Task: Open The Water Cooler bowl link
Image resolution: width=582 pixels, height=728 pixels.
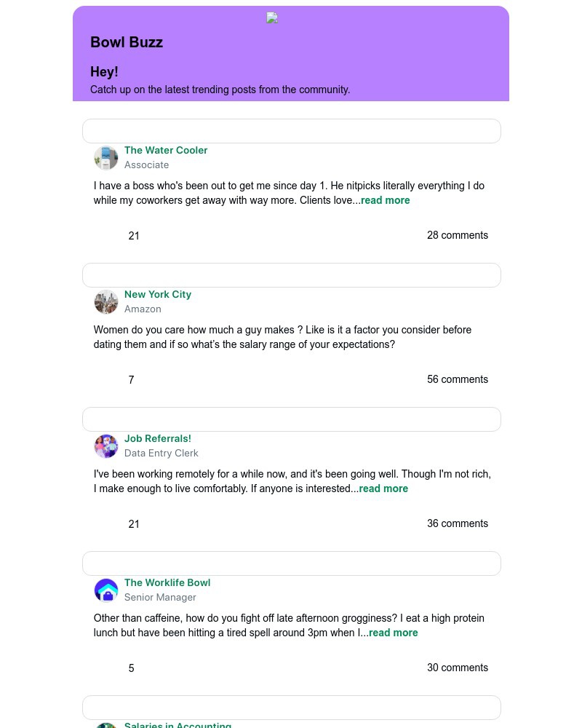Action: coord(166,151)
